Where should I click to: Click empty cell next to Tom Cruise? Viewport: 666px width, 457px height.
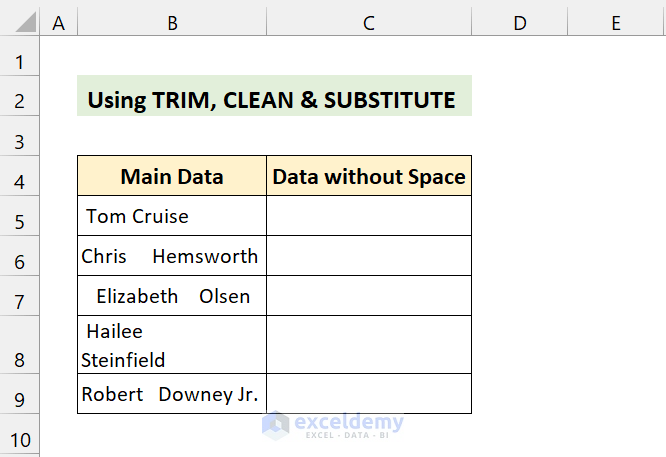coord(369,216)
